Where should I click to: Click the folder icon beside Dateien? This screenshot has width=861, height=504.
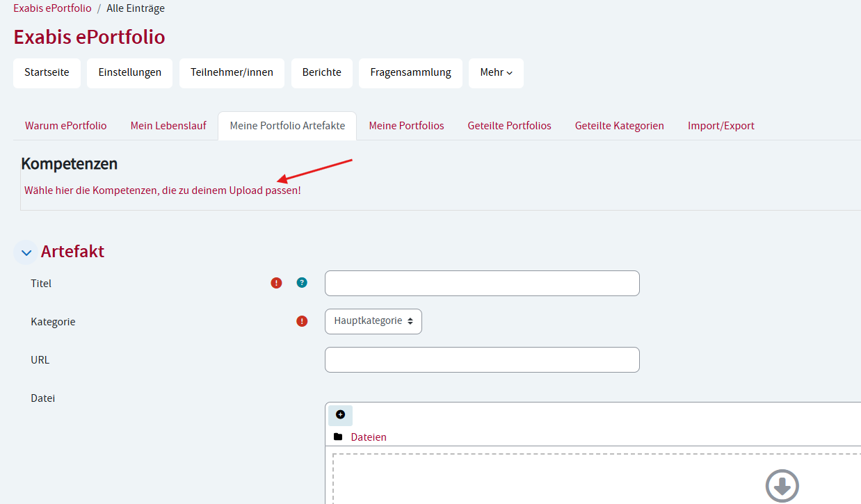point(338,437)
